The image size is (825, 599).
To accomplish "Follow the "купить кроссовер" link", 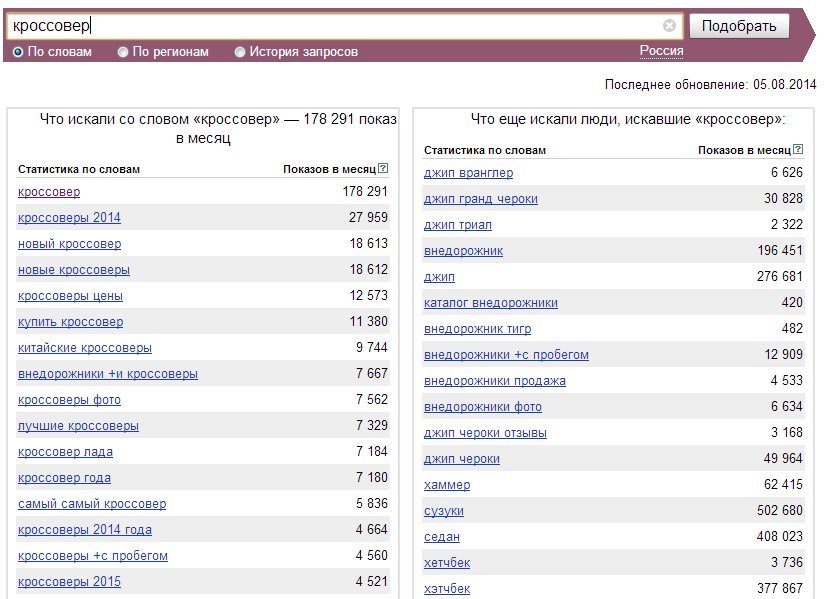I will click(70, 322).
